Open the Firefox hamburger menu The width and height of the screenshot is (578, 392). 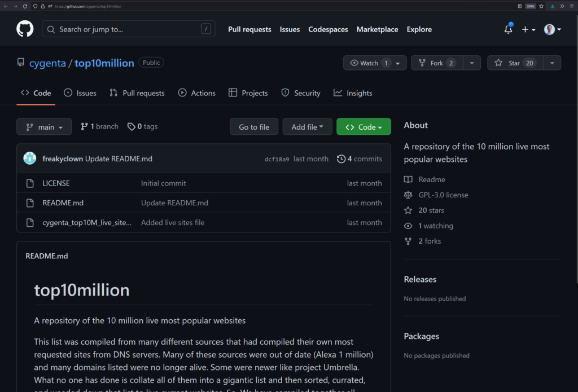click(572, 6)
